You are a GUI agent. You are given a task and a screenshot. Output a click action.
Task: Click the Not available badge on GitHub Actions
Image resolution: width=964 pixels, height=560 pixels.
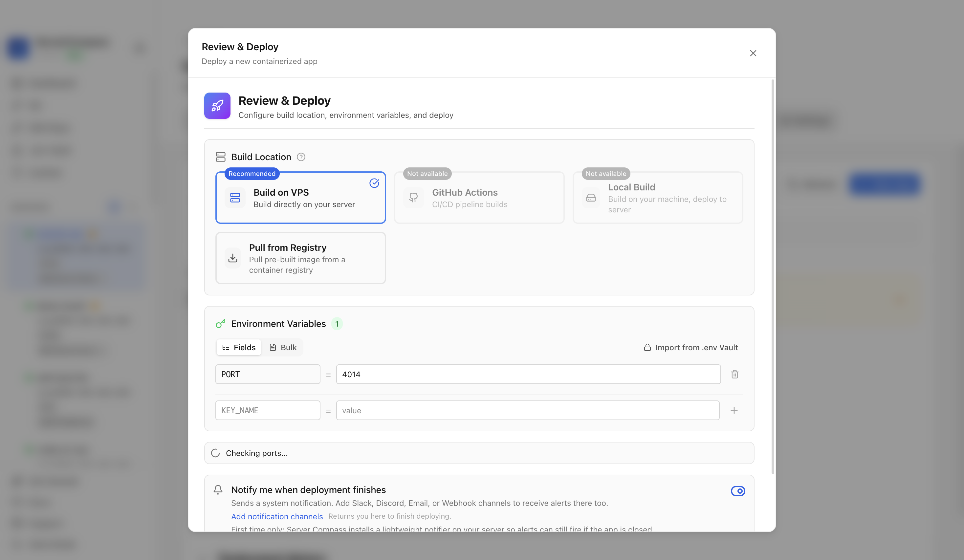427,174
